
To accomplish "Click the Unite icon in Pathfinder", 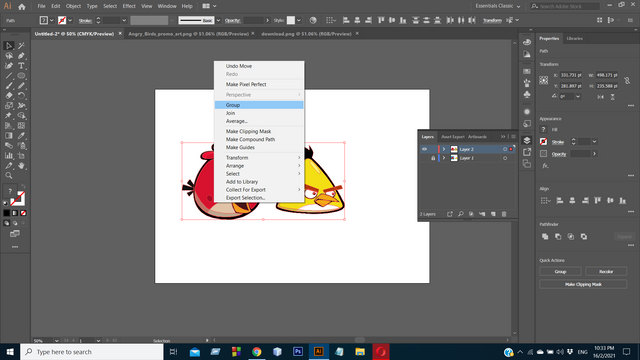I will [x=545, y=236].
